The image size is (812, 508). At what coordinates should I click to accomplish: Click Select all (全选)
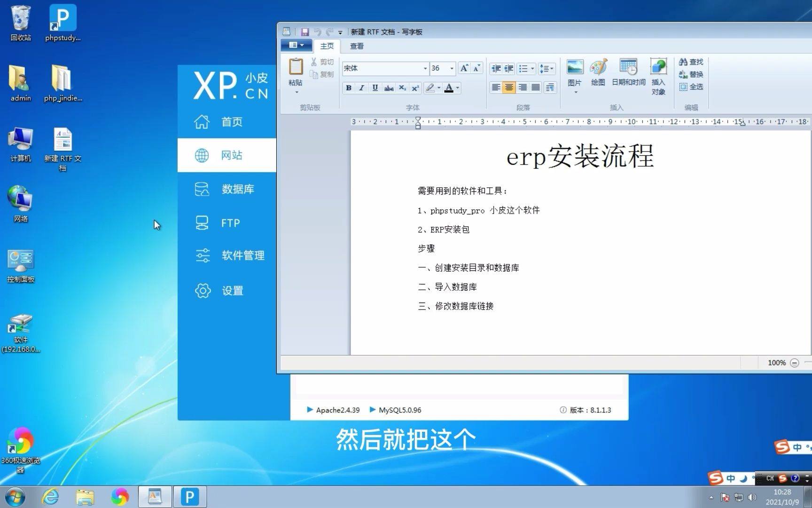pyautogui.click(x=691, y=87)
